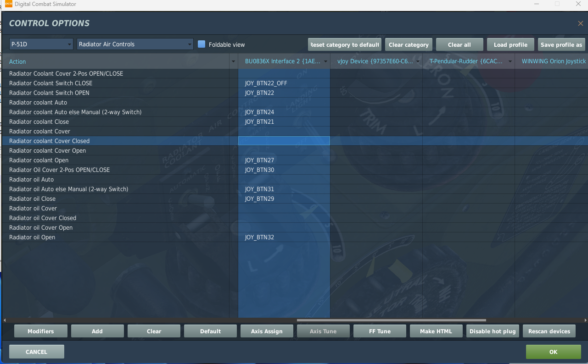Screen dimensions: 588x364
Task: Select Radiator Coolant Cover 2-Pos OPEN/CLOSE row
Action: pos(295,73)
